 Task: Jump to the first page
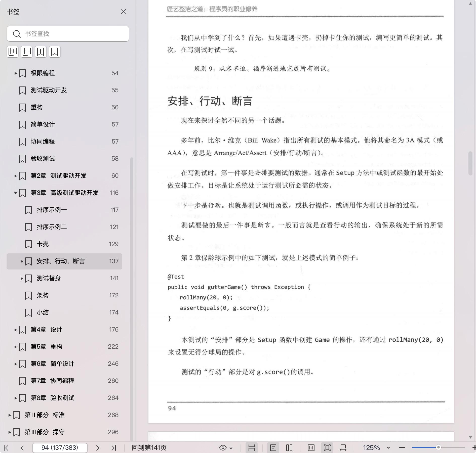7,448
